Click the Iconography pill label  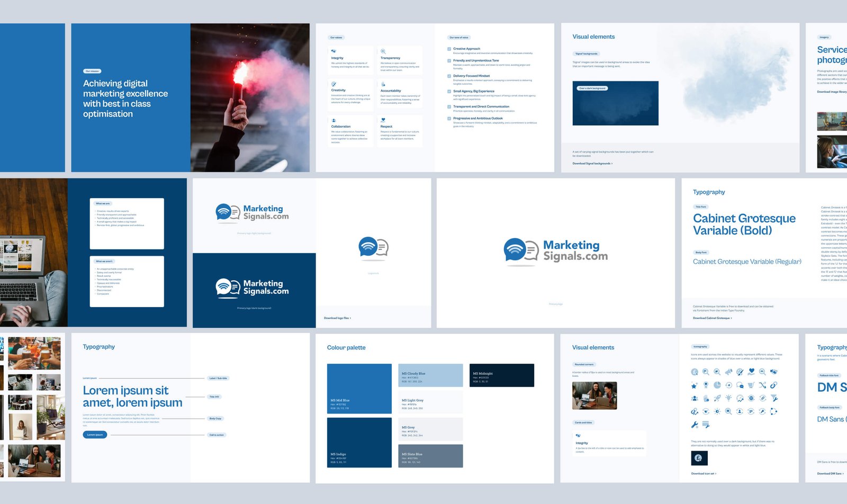700,347
